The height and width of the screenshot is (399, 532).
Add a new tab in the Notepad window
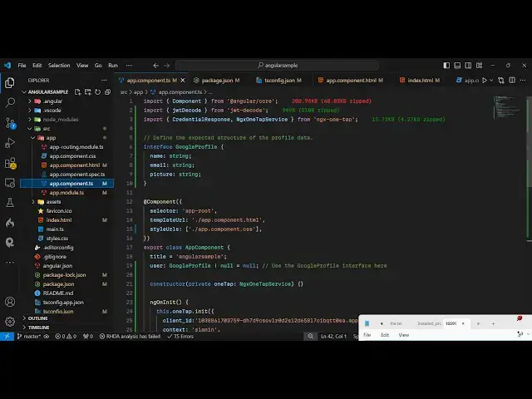[x=493, y=323]
